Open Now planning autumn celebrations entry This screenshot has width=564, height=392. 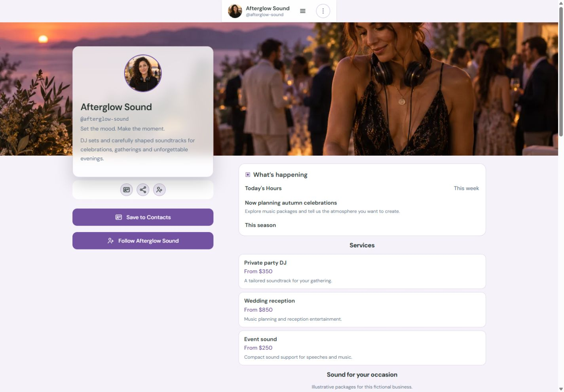tap(362, 207)
